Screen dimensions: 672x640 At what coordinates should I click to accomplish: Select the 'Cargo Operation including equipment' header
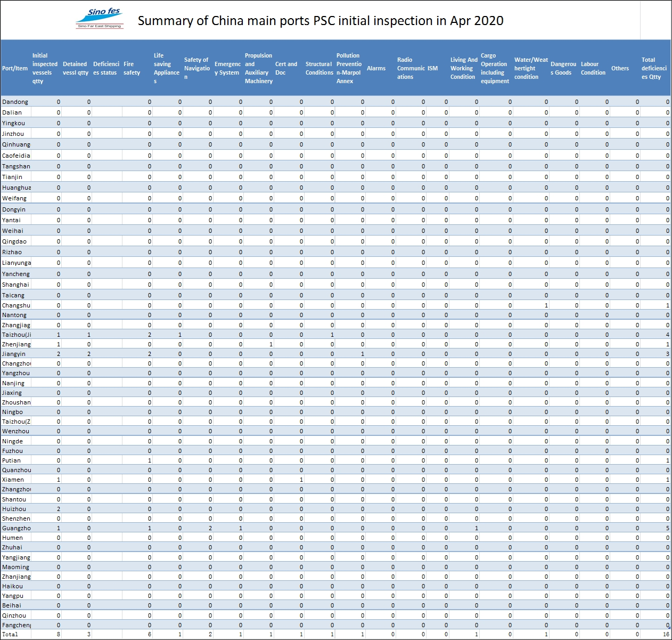click(495, 68)
